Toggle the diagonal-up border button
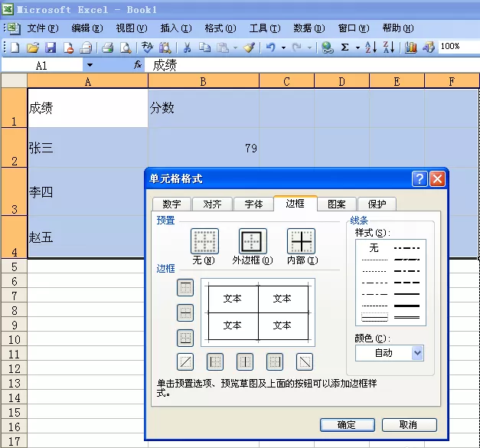 pos(185,361)
